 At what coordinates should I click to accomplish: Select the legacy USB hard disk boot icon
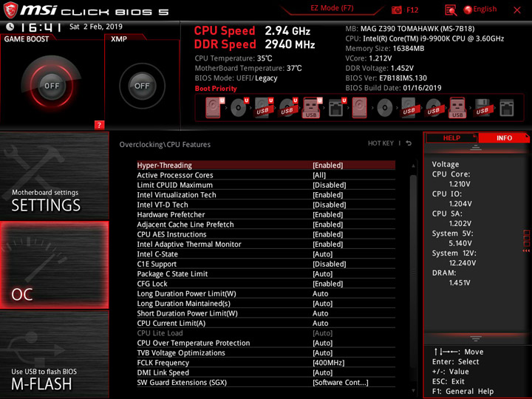pos(409,108)
